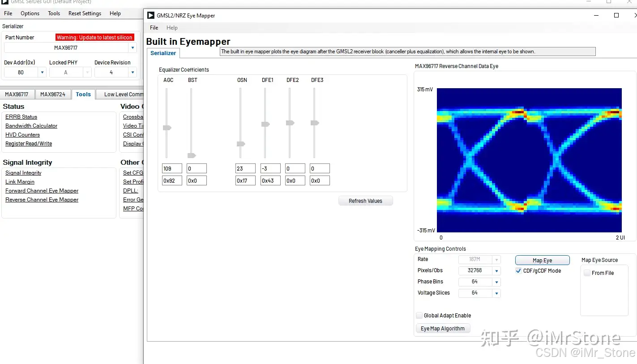Viewport: 637px width, 364px height.
Task: Enable the From File checkbox
Action: coord(587,273)
